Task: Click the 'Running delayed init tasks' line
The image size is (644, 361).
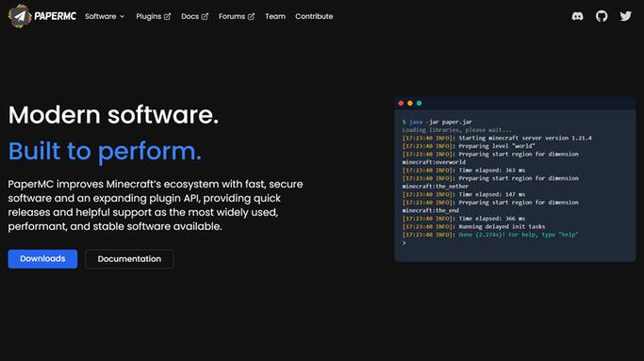Action: point(473,226)
